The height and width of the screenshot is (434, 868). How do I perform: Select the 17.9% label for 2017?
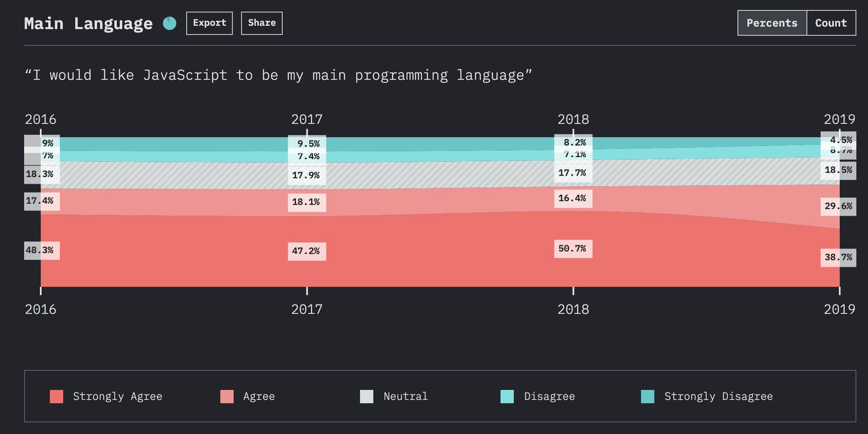[x=307, y=175]
